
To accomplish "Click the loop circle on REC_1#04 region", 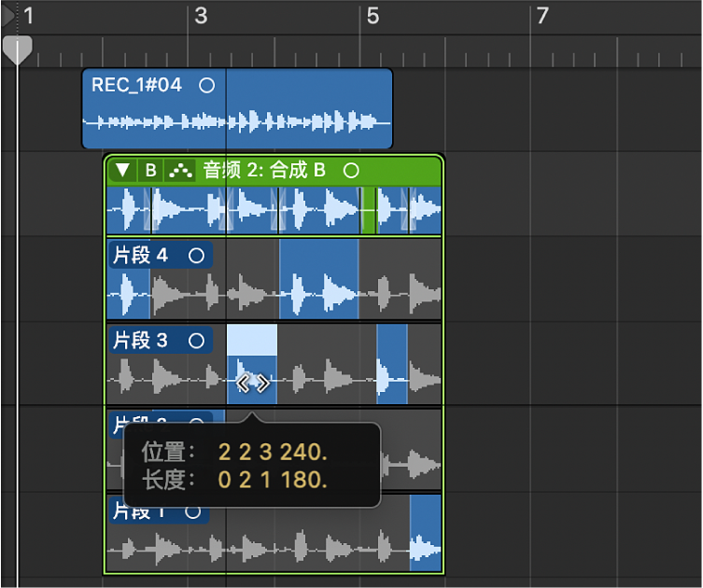I will click(x=206, y=85).
